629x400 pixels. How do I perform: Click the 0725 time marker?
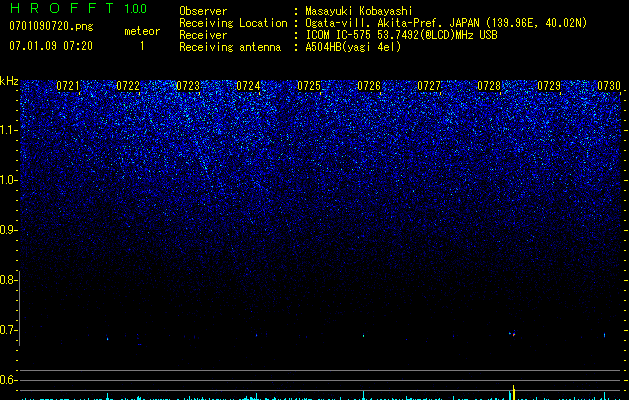point(309,86)
